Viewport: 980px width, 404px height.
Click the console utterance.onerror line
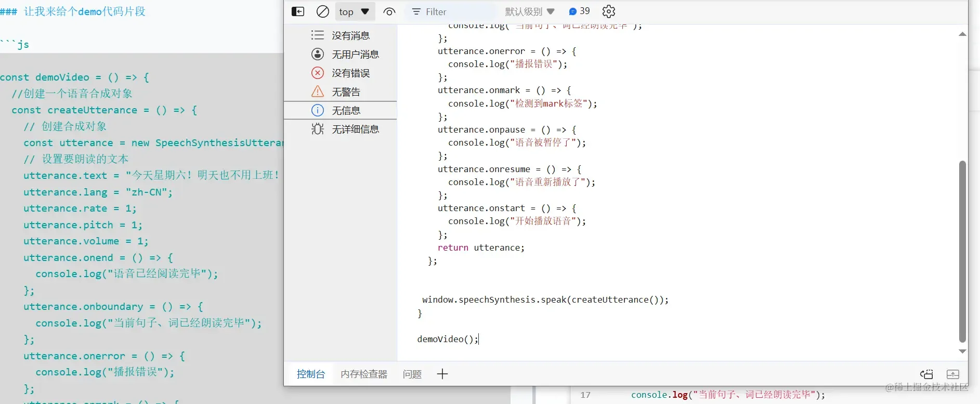tap(507, 51)
